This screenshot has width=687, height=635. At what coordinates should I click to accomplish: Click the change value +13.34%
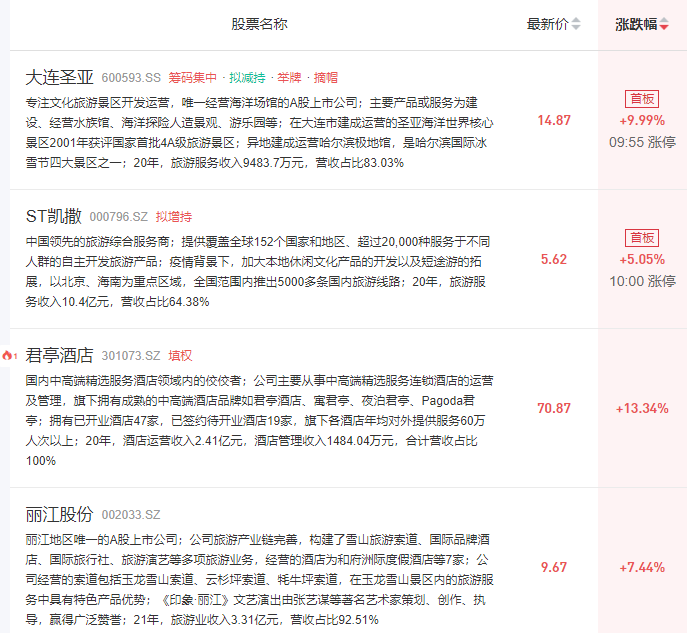click(642, 408)
